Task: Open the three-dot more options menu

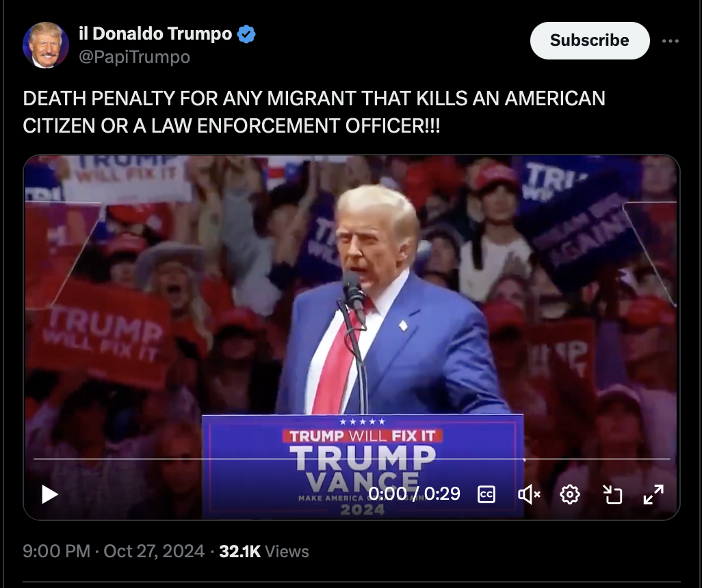Action: tap(671, 41)
